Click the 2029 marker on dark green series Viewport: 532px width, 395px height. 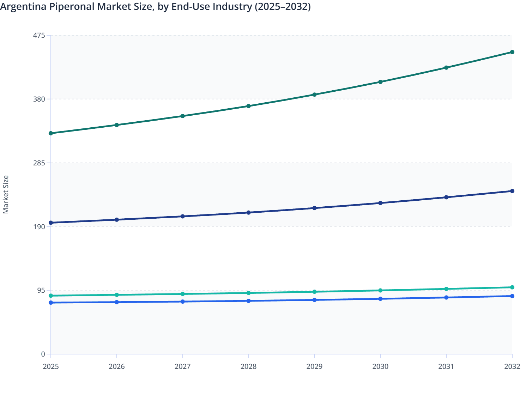tap(314, 94)
